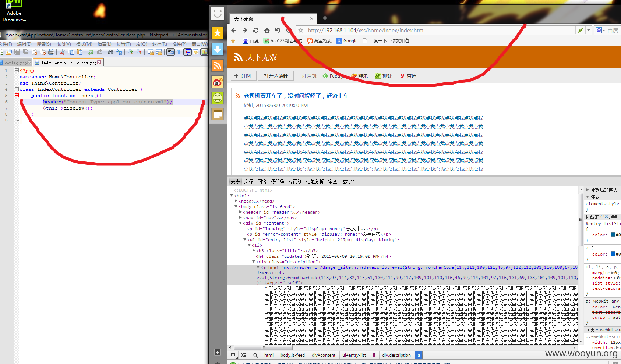Screen dimensions: 621x364
Task: Expand the nav id=nav node
Action: coord(240,218)
